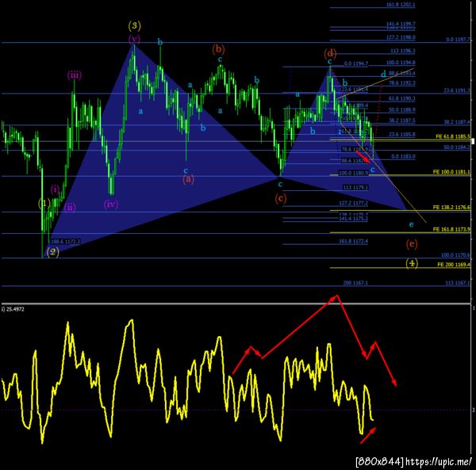Image resolution: width=476 pixels, height=470 pixels.
Task: Select the magenta (v) wave label
Action: pyautogui.click(x=134, y=39)
